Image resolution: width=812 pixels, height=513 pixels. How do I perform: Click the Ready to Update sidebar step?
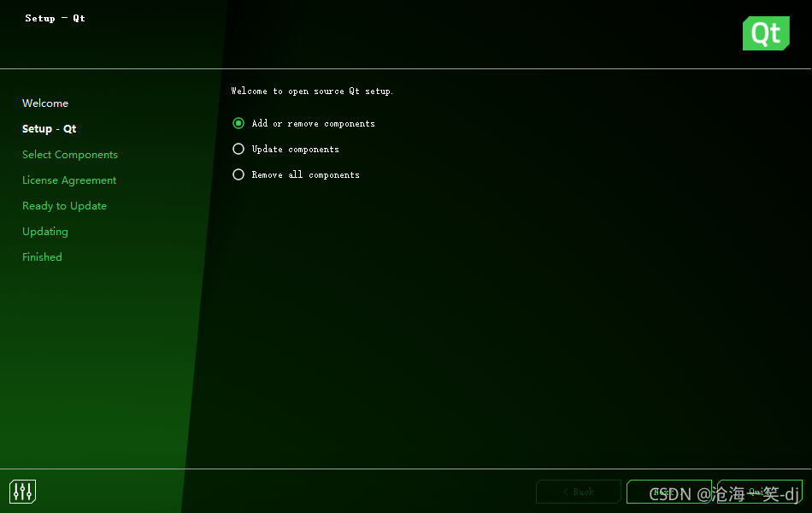(64, 206)
